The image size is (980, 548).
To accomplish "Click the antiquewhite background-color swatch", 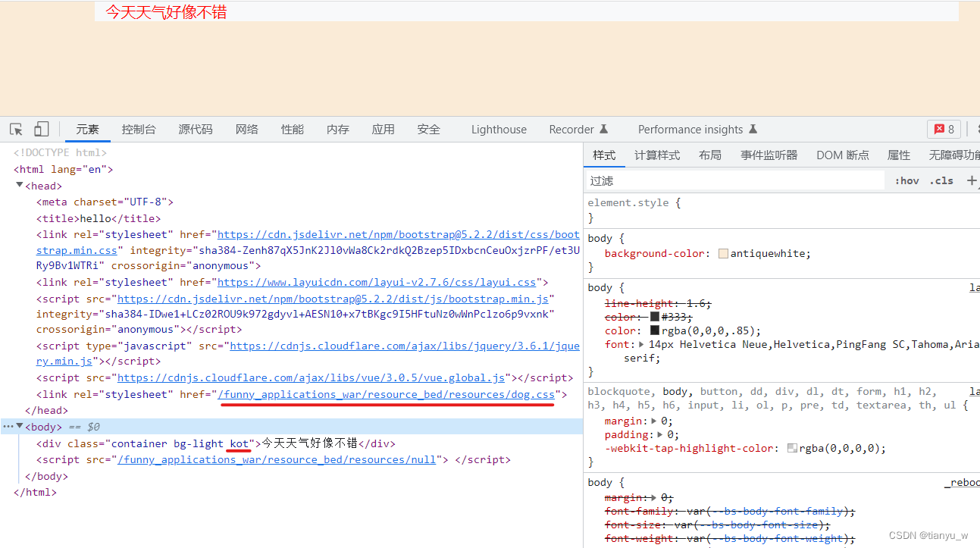I will coord(722,252).
